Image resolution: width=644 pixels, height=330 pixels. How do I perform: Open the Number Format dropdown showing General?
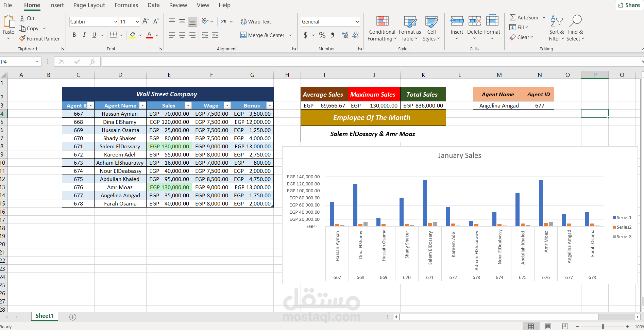tap(329, 21)
